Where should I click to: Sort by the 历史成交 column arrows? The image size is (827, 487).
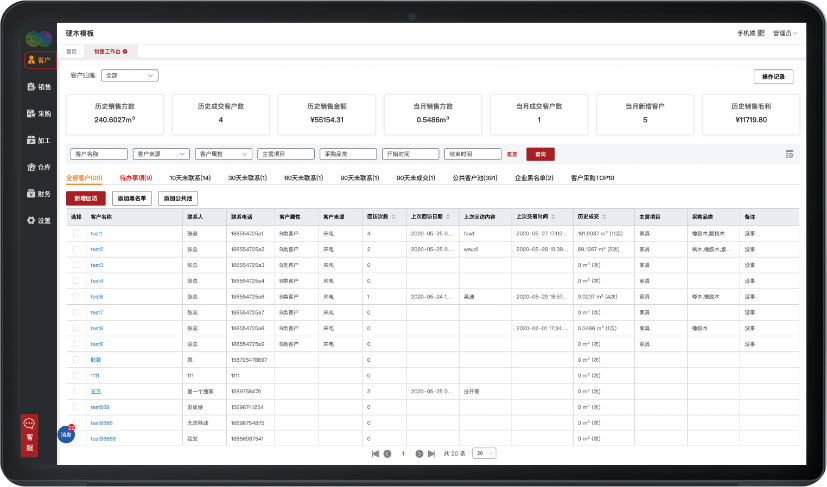click(x=604, y=217)
